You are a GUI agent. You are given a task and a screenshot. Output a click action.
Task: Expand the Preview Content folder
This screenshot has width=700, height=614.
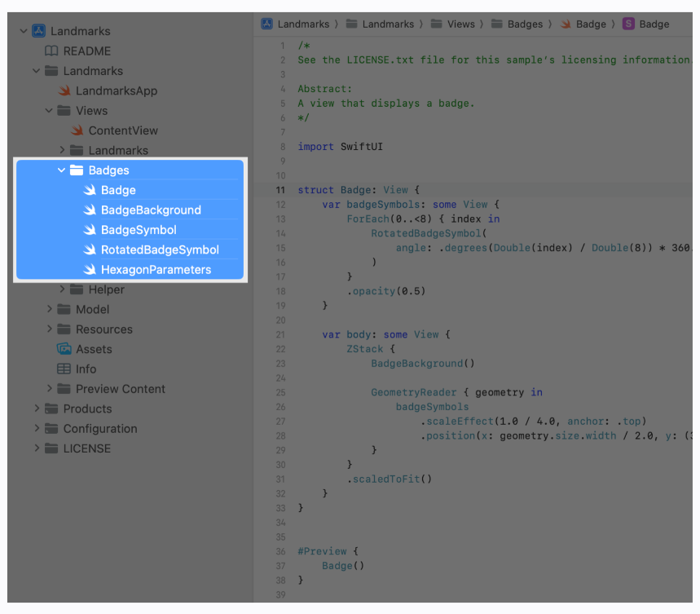[x=49, y=388]
